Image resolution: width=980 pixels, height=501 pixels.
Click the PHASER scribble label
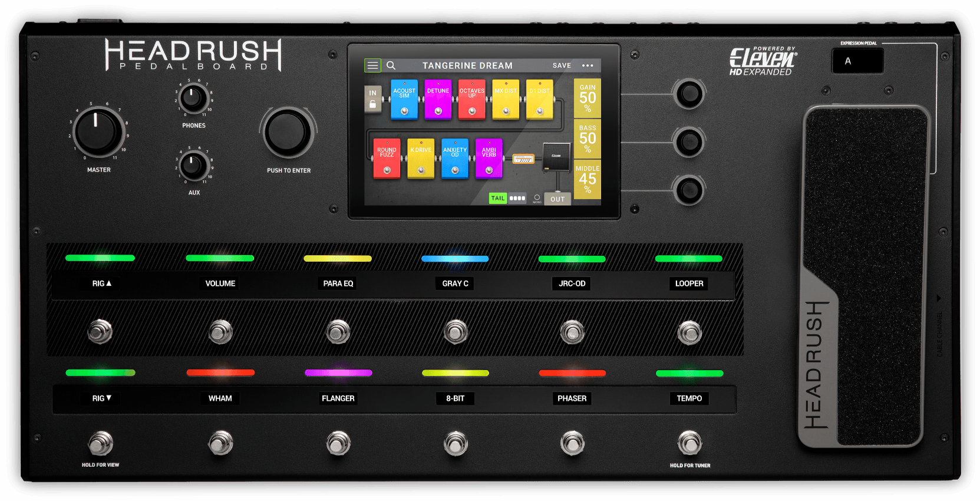click(572, 398)
